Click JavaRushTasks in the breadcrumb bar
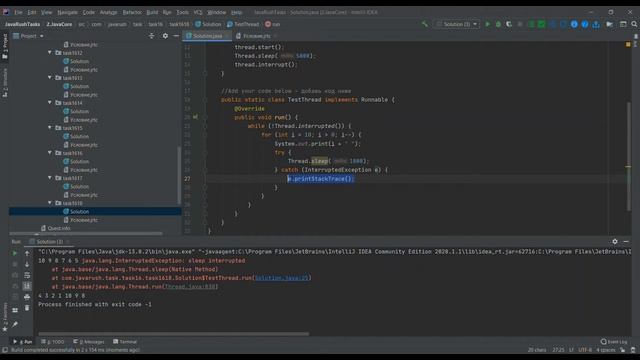Screen dimensions: 640x360 22,24
